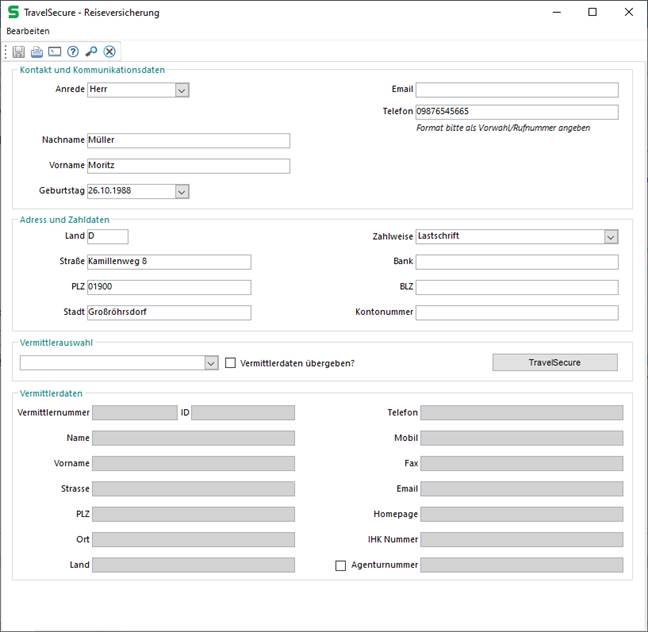This screenshot has height=632, width=648.
Task: Click into the Email input field
Action: 516,90
